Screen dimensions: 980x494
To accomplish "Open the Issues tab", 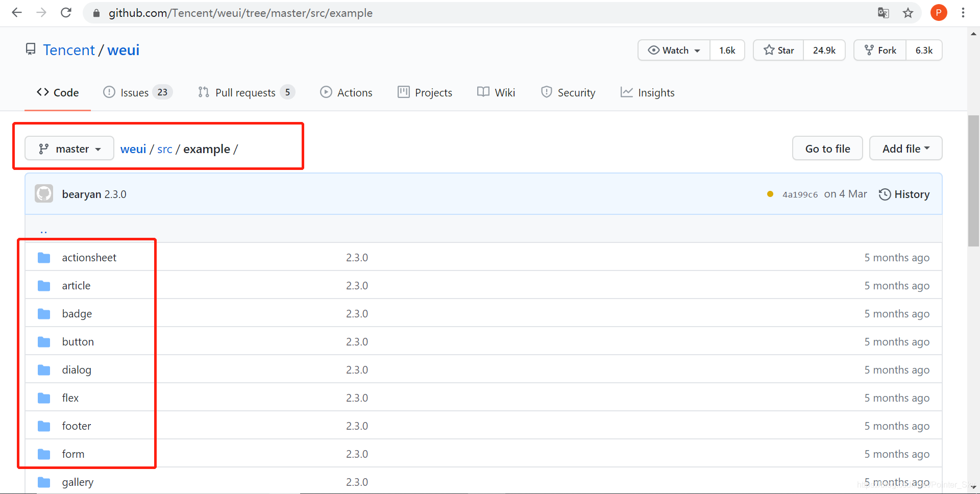I will (138, 92).
